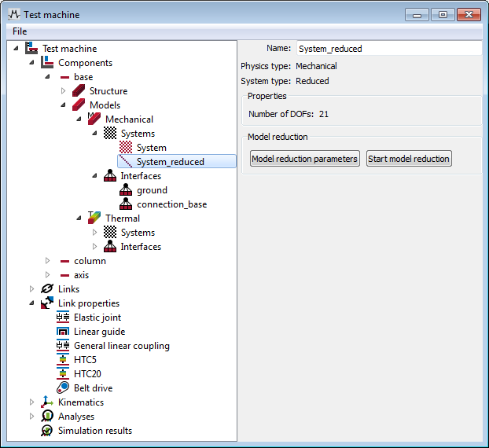Click the Thermal rainbow block icon
This screenshot has height=448, width=489.
(x=94, y=218)
